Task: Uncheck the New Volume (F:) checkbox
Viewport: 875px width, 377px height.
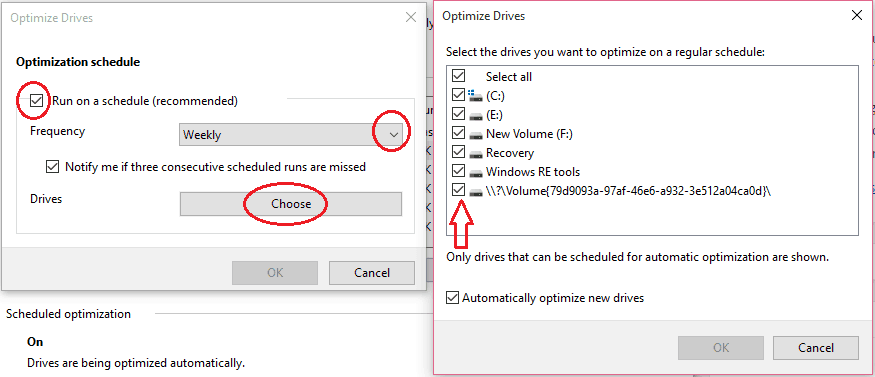Action: click(458, 133)
